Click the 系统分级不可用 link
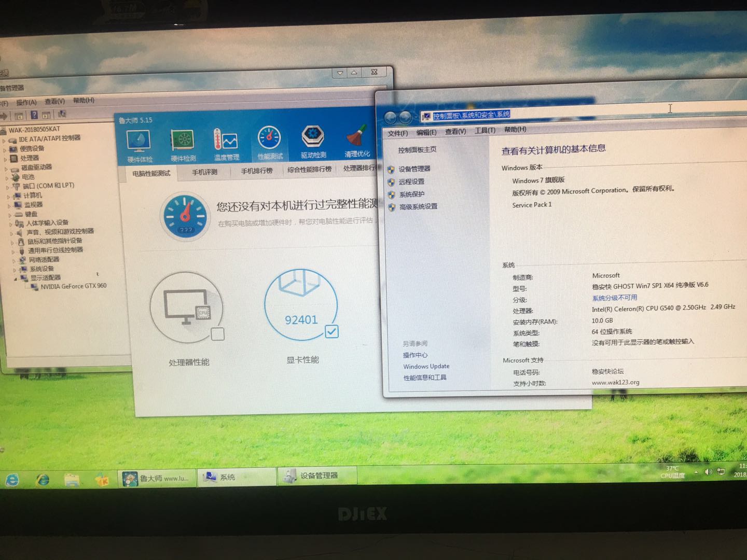This screenshot has height=560, width=747. (615, 298)
